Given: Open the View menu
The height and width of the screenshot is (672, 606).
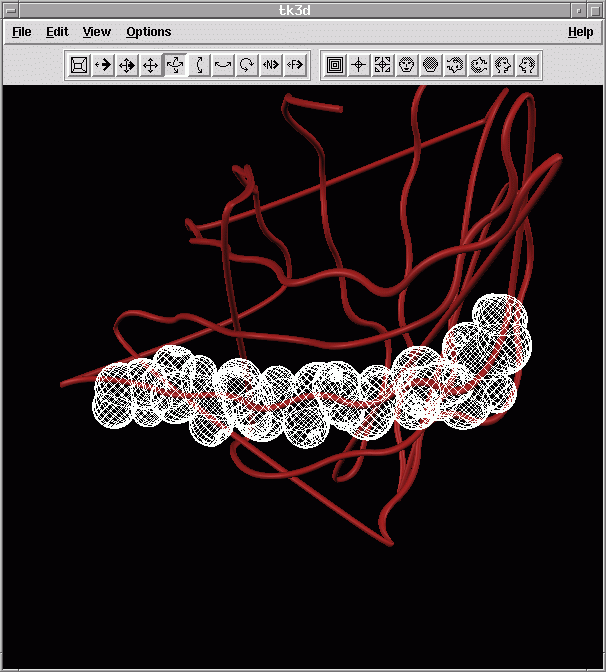Looking at the screenshot, I should click(96, 32).
